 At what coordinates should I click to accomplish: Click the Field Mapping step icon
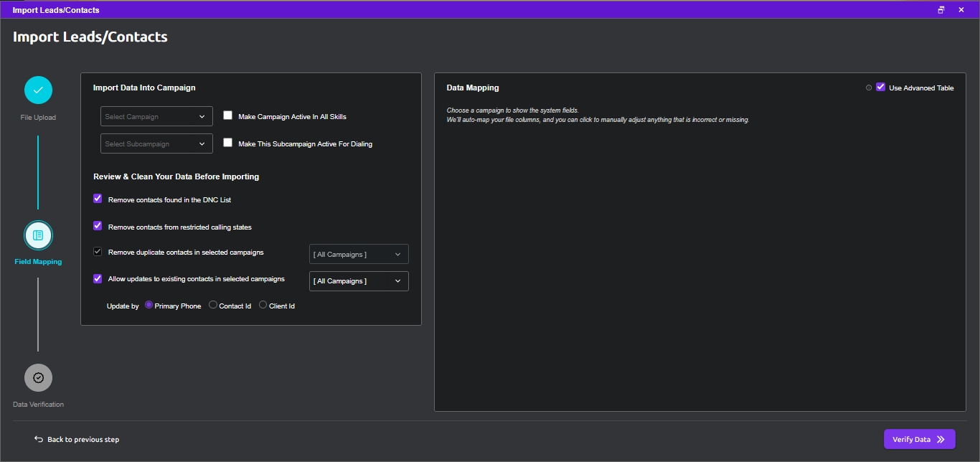38,235
